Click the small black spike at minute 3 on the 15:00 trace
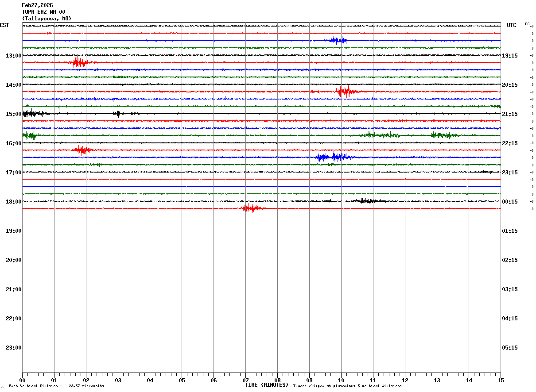The height and width of the screenshot is (392, 536). (x=117, y=113)
